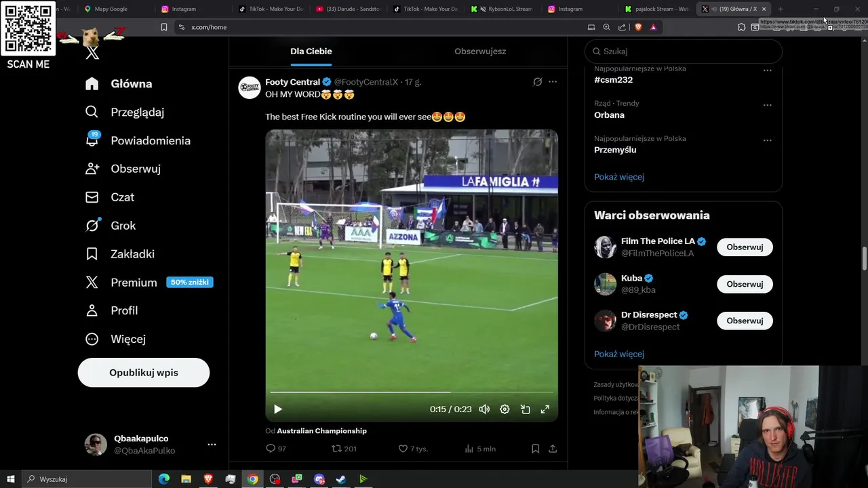Viewport: 868px width, 488px height.
Task: Bookmark the Footy Central post
Action: pyautogui.click(x=535, y=449)
